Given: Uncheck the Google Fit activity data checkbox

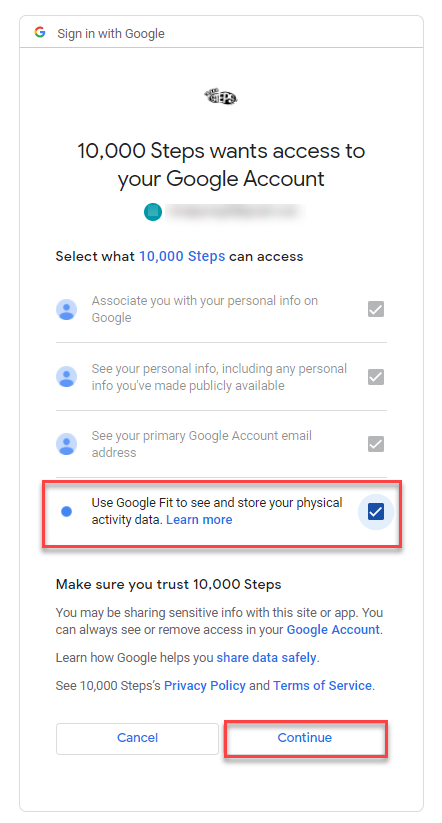Looking at the screenshot, I should 376,511.
